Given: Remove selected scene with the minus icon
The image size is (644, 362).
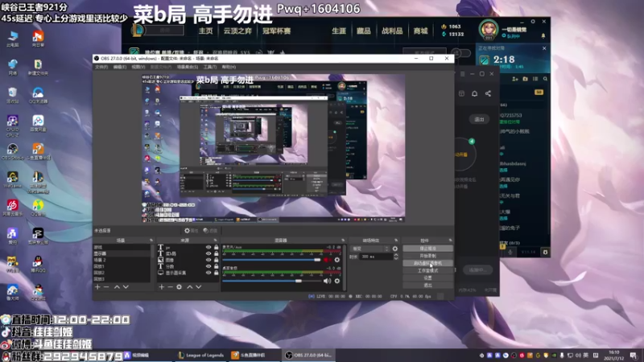Looking at the screenshot, I should (106, 287).
